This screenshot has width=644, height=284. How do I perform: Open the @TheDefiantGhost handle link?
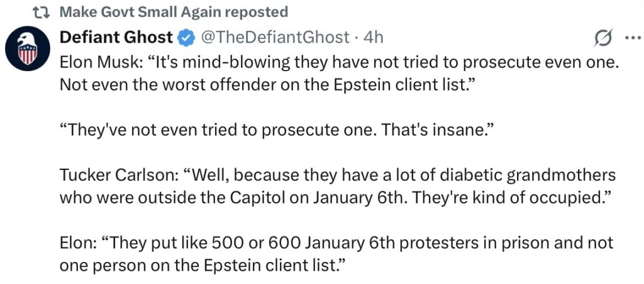tap(274, 38)
